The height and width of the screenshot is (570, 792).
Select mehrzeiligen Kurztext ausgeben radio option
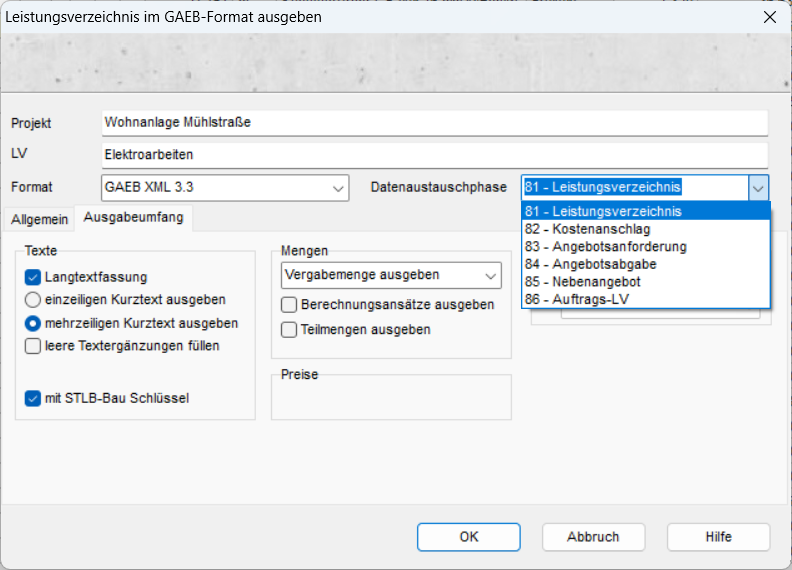[33, 323]
